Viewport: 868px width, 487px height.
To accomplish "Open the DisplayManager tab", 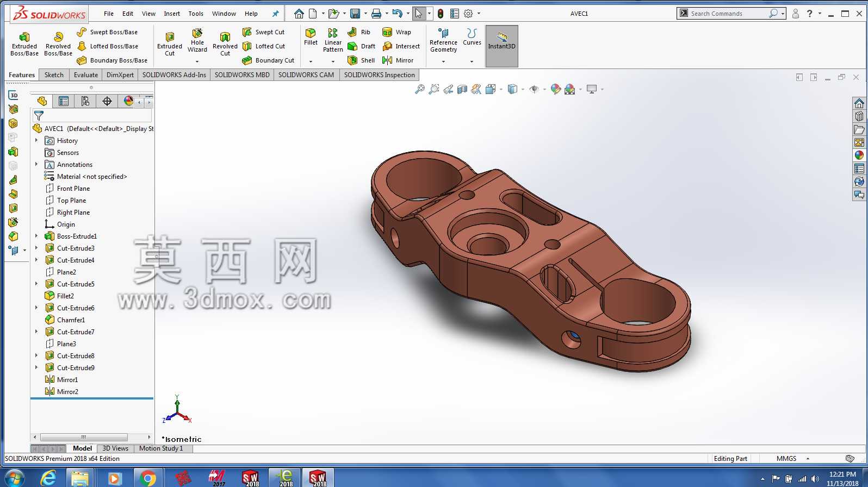I will pos(128,101).
